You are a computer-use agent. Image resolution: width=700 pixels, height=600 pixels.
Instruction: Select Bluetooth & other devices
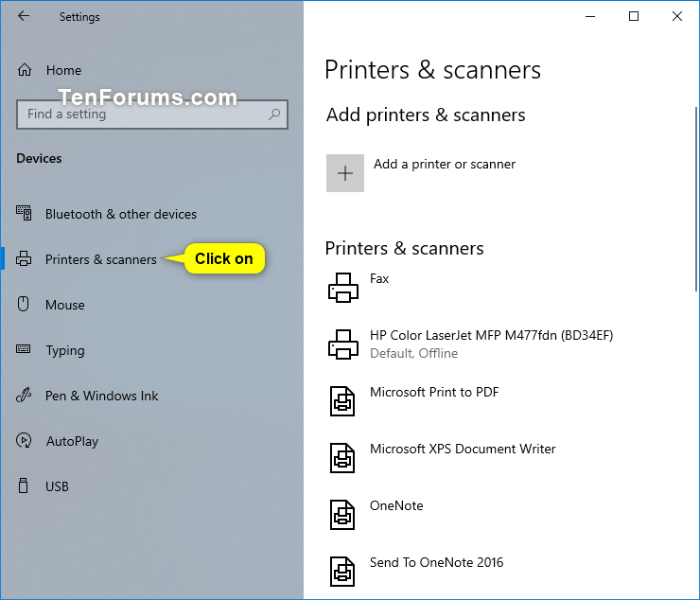coord(121,214)
